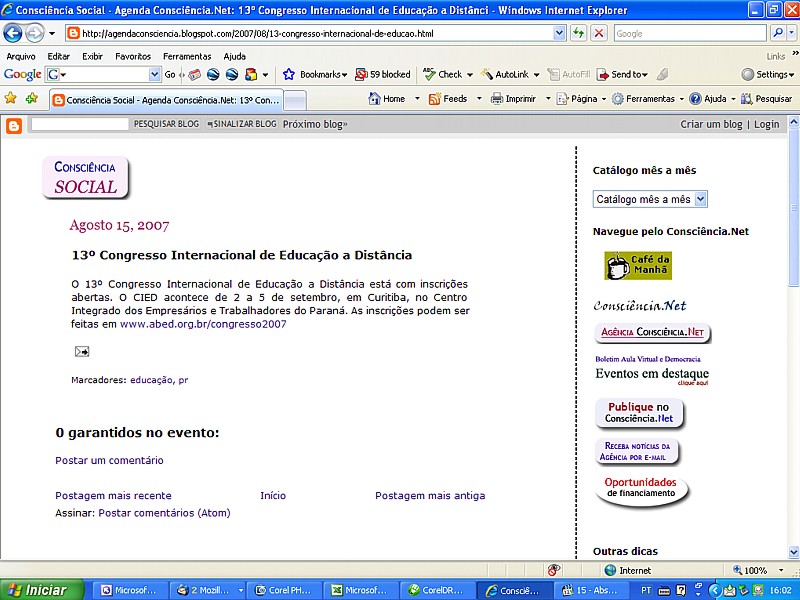The width and height of the screenshot is (800, 600).
Task: Open the abed.org.br/congresso2007 link
Action: click(203, 324)
